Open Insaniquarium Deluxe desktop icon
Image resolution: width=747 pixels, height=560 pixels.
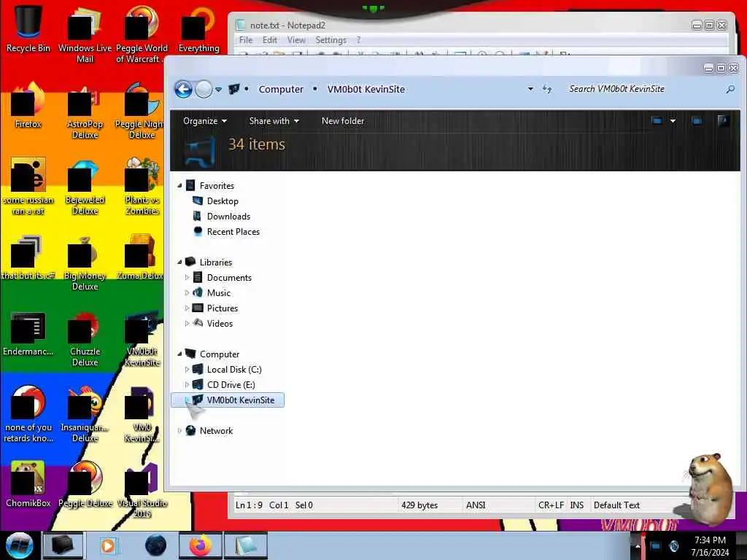coord(85,414)
